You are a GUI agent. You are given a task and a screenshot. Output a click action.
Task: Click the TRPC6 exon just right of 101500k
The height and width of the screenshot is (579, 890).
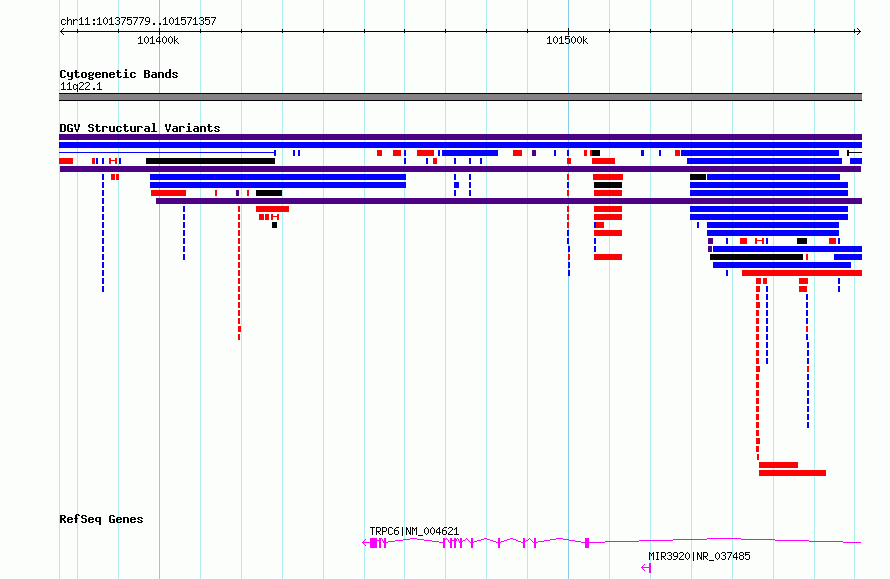(587, 543)
